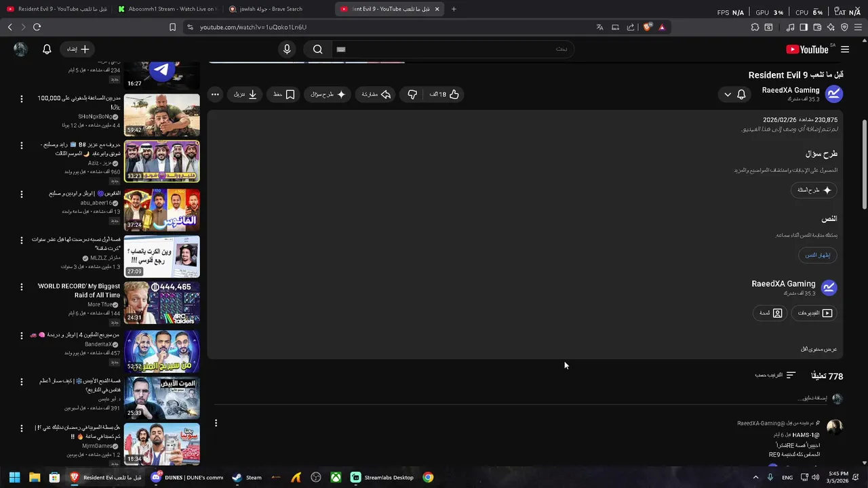
Task: Bookmark this page icon in address bar
Action: click(x=172, y=27)
